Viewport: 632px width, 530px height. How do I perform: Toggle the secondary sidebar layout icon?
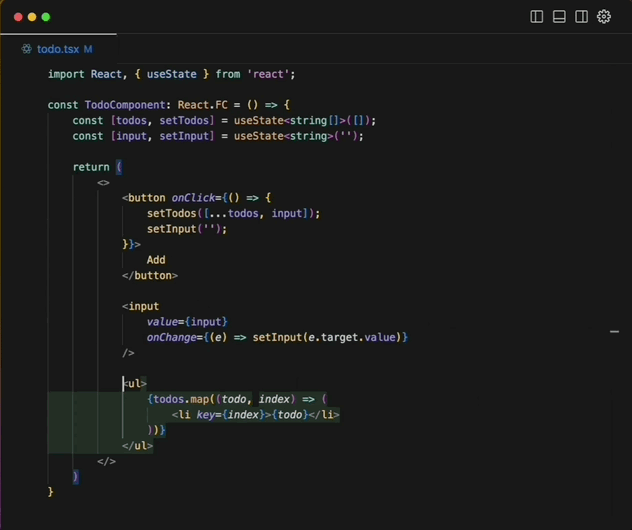coord(581,17)
